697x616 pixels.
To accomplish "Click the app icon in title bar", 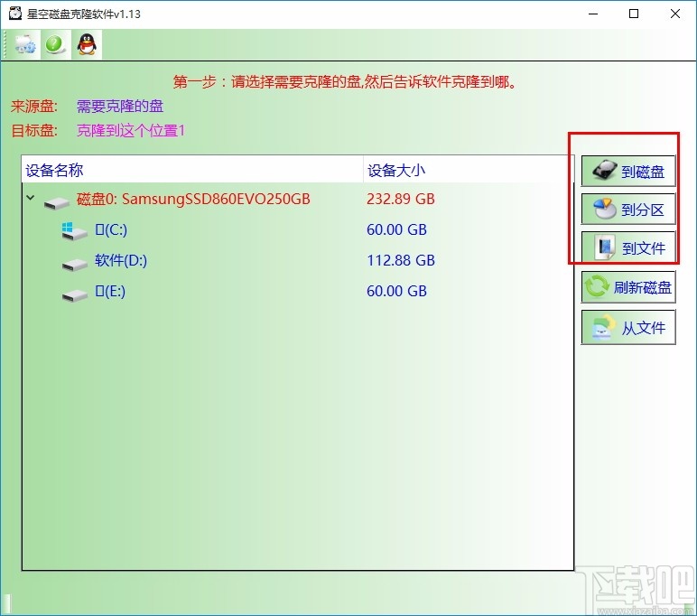I will click(x=15, y=14).
